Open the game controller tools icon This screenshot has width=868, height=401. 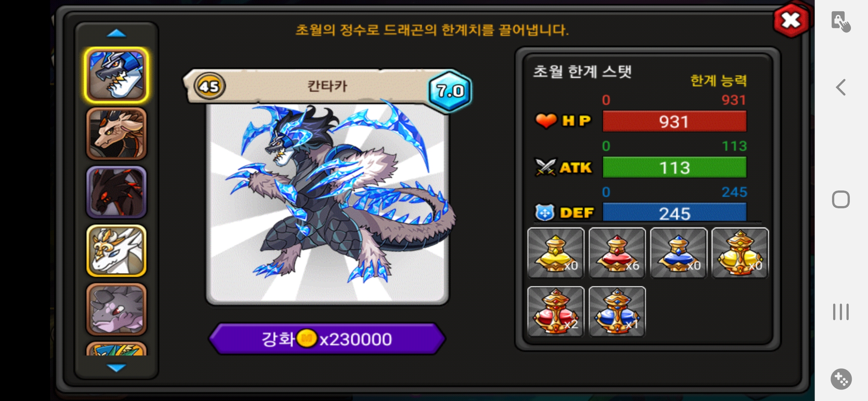coord(841,379)
